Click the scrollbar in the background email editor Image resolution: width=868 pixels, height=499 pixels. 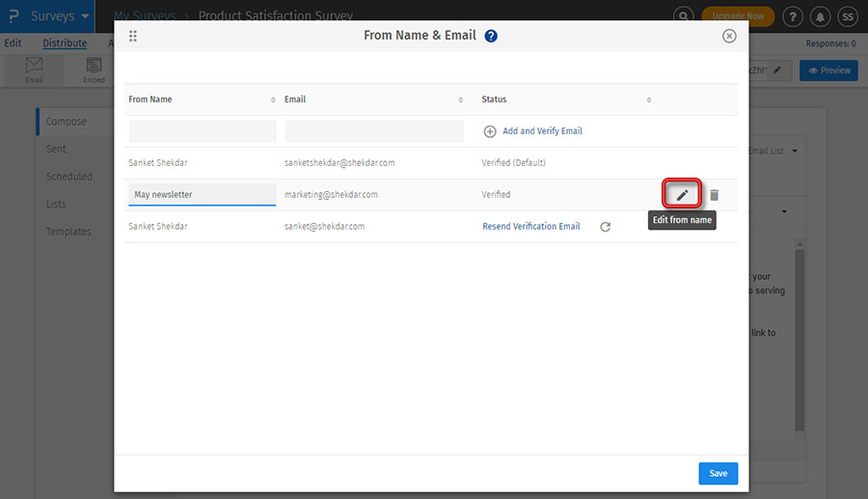[800, 339]
